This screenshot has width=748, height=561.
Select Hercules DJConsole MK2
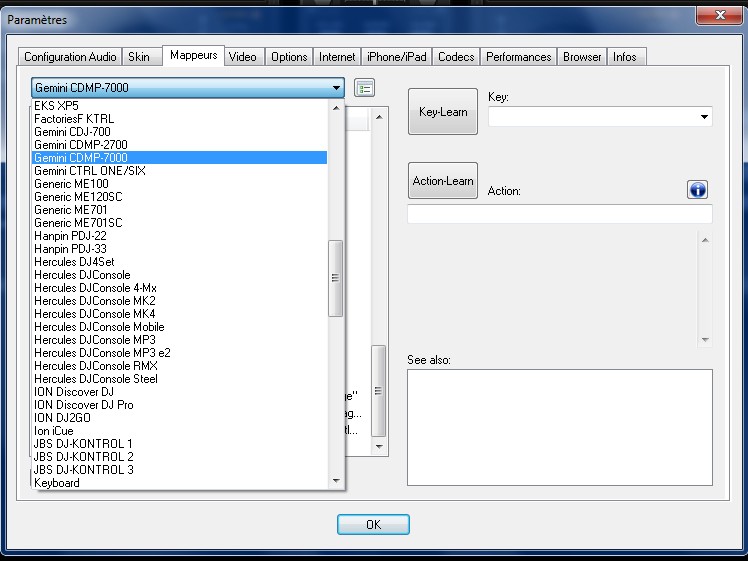pos(179,301)
